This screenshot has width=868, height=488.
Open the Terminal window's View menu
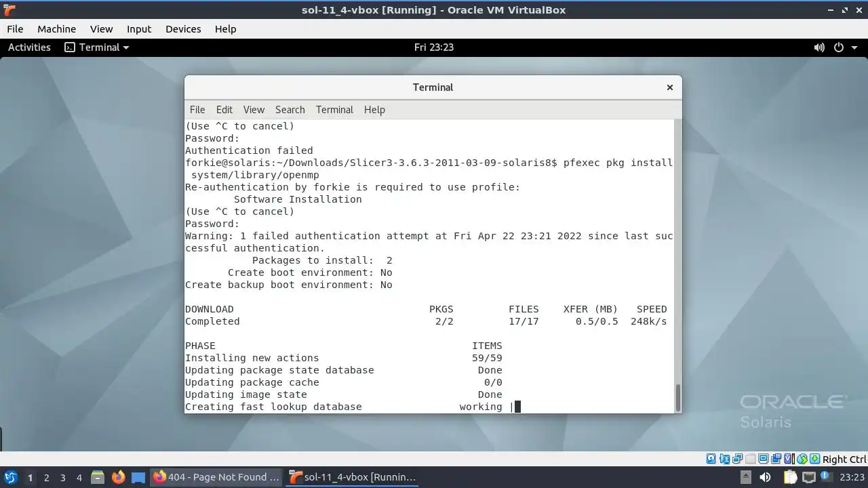254,110
